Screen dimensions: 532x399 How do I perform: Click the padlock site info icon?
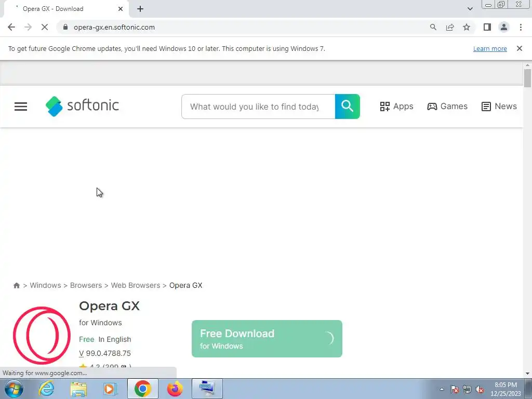point(65,27)
